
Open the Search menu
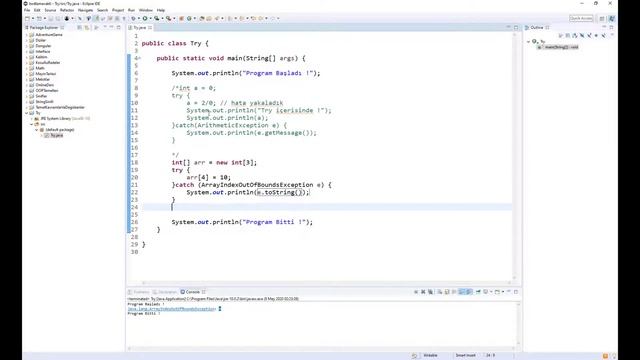[102, 10]
